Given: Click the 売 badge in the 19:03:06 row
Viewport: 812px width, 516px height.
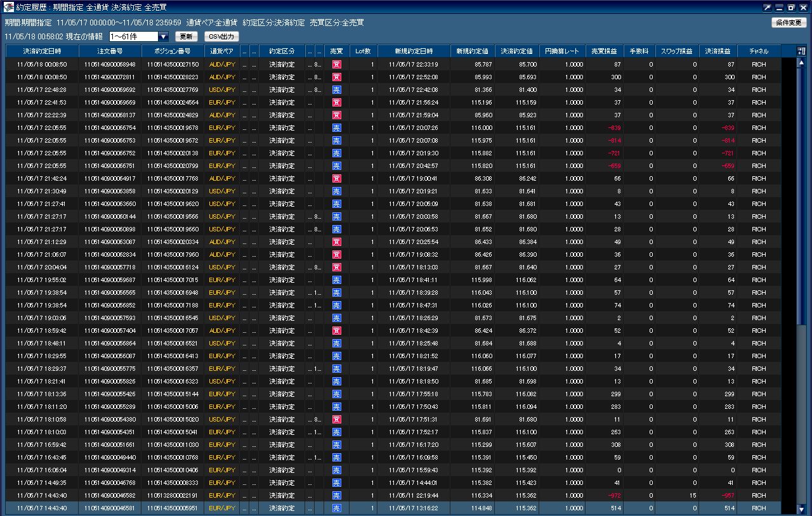Looking at the screenshot, I should coord(337,318).
